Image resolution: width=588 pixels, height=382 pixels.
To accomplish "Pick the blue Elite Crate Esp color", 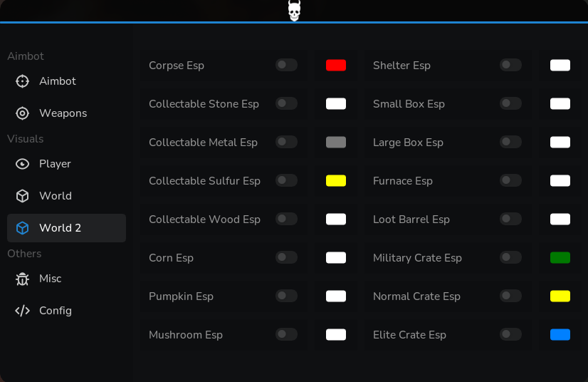I will (x=560, y=335).
